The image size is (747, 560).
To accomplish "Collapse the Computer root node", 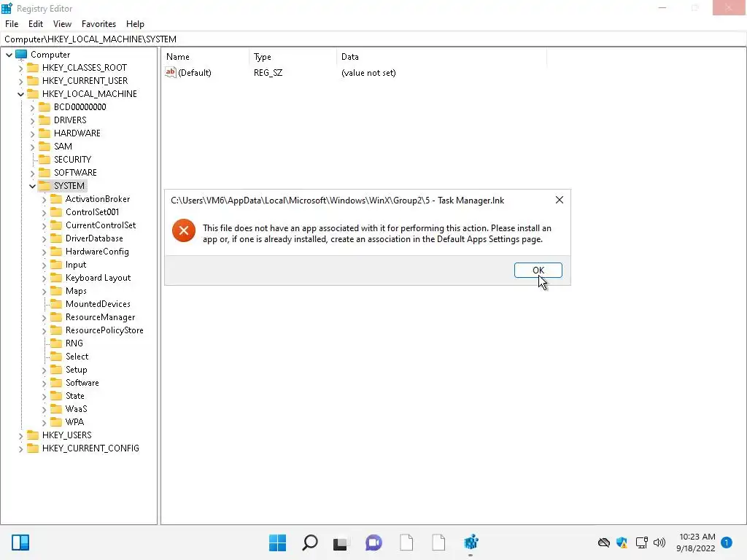I will pyautogui.click(x=9, y=55).
